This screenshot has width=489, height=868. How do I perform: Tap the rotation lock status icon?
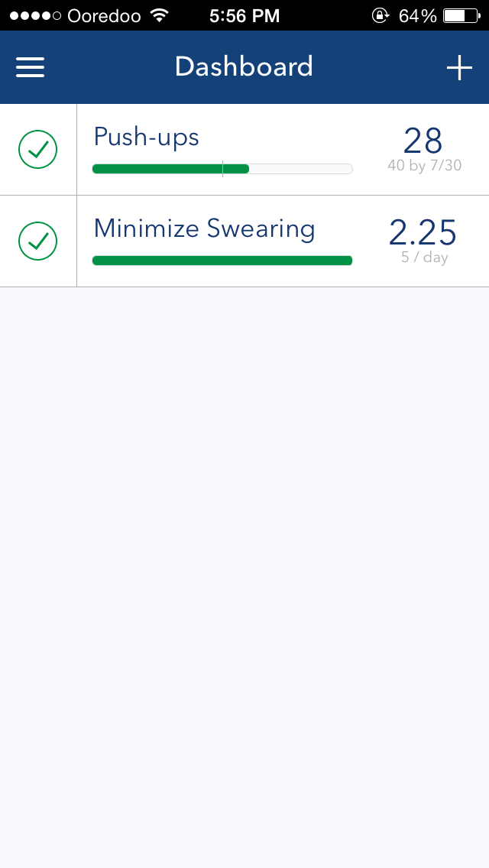pos(380,15)
